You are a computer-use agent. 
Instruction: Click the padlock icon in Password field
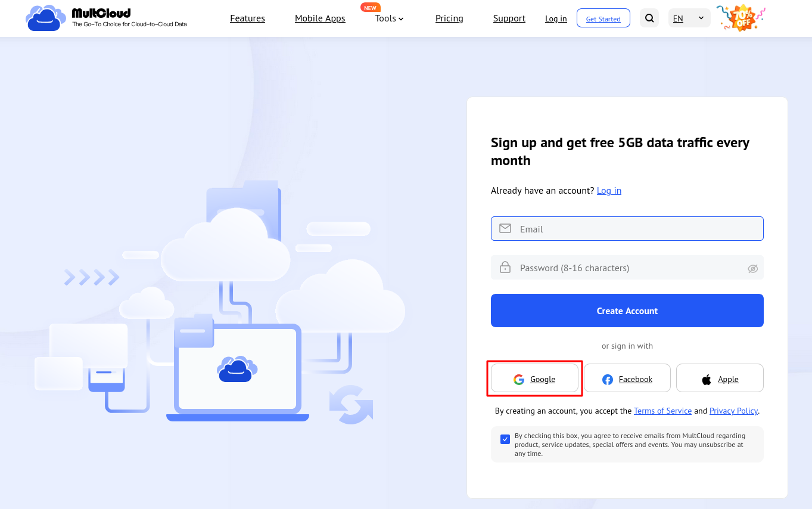point(505,268)
